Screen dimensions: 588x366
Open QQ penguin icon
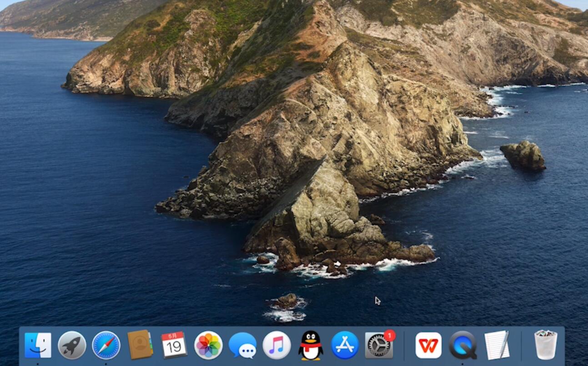click(311, 345)
